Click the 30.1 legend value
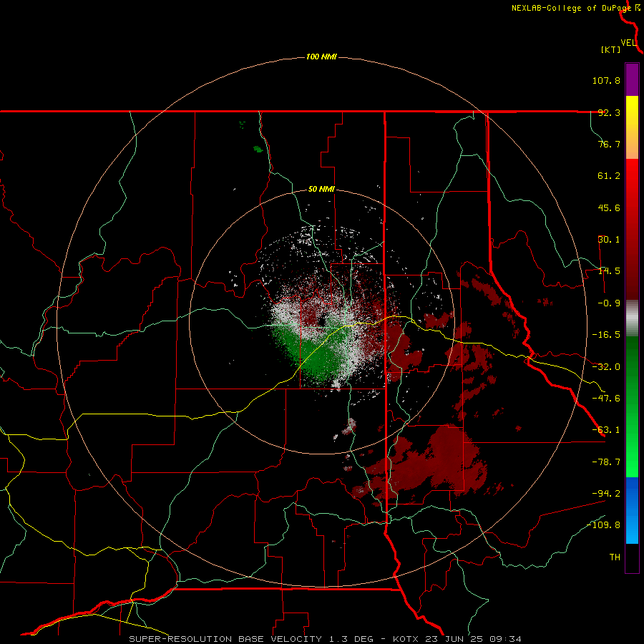Screen dimensions: 644x644 tap(609, 240)
